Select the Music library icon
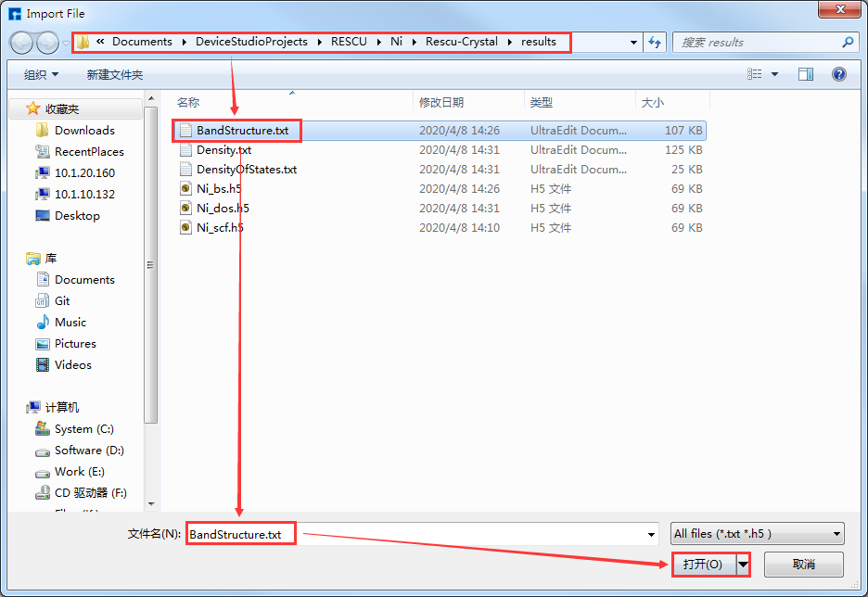868x597 pixels. (43, 323)
